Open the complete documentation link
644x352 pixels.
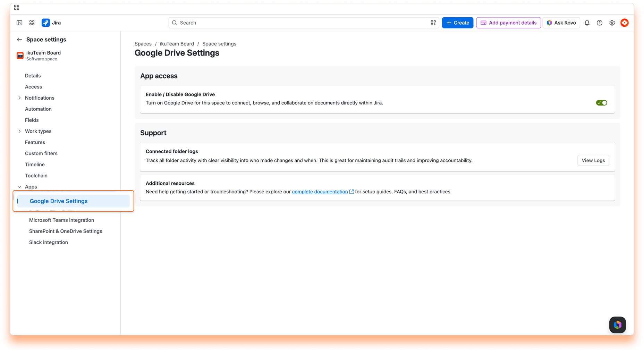[320, 192]
